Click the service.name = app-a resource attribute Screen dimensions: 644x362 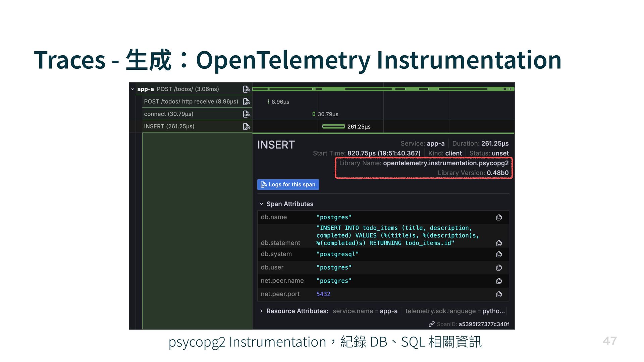pyautogui.click(x=365, y=311)
